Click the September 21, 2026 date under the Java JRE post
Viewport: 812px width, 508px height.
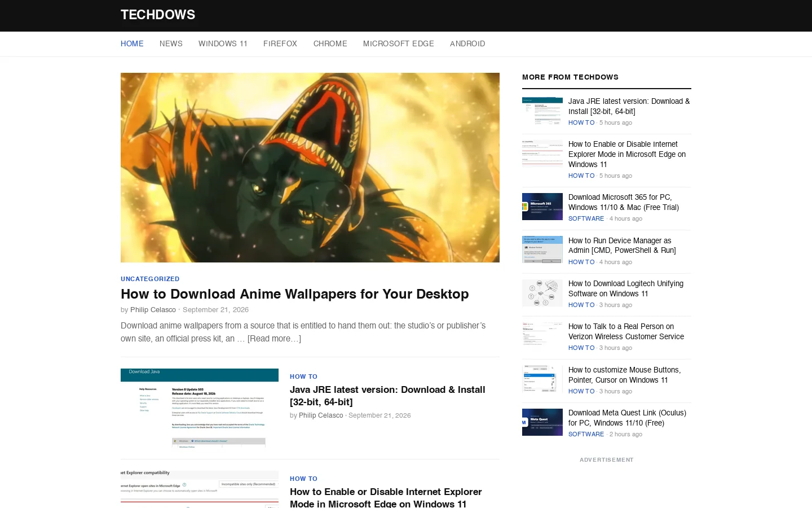click(379, 415)
